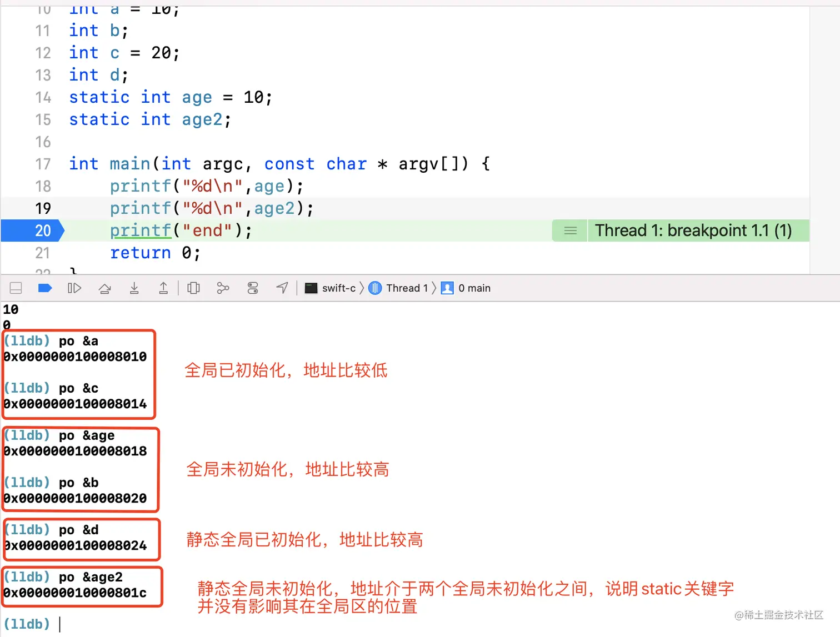This screenshot has height=637, width=840.
Task: Click address 0x0000000100008024 in console
Action: coord(75,545)
